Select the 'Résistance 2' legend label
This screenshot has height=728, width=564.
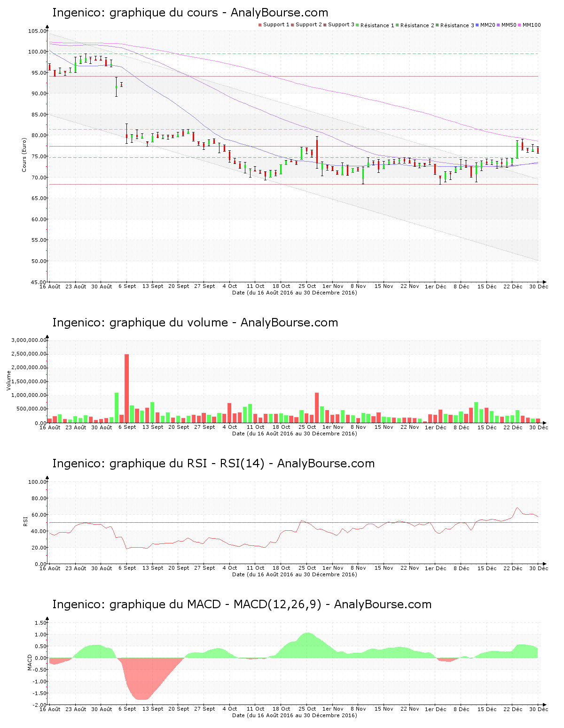coord(417,25)
